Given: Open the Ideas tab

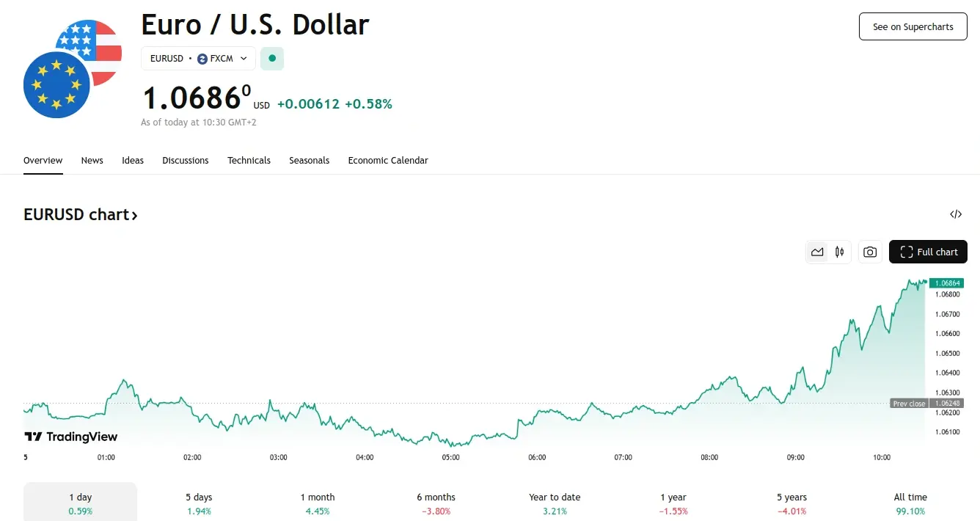Looking at the screenshot, I should [133, 161].
